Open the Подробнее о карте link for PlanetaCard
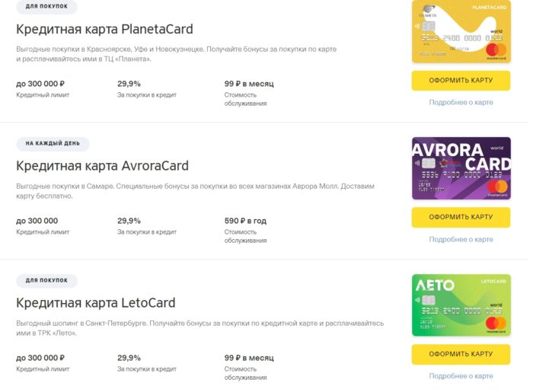This screenshot has width=533, height=392. coord(461,102)
